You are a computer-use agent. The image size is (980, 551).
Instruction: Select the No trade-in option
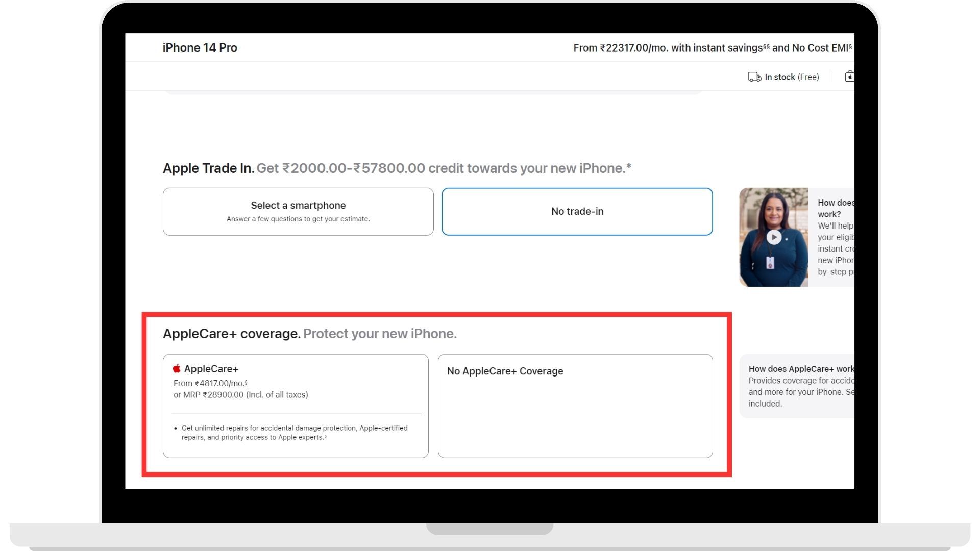(577, 211)
